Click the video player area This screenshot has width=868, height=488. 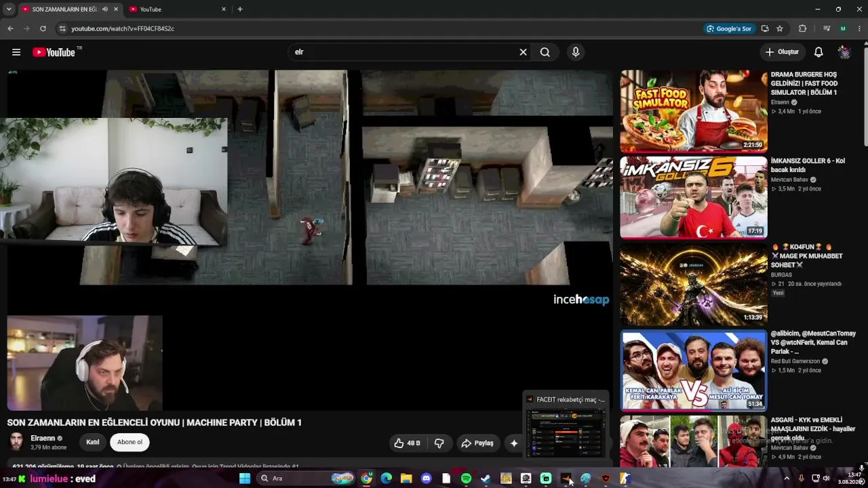[x=310, y=240]
